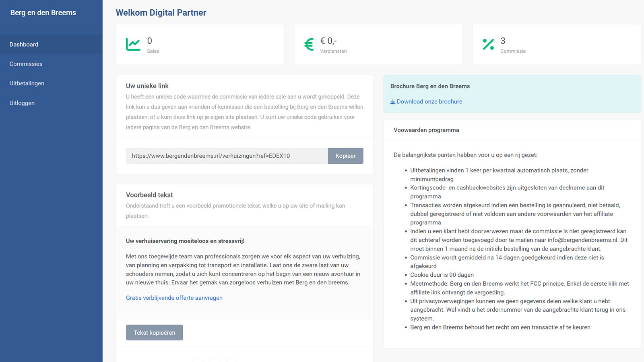Click the download icon beside the brochure link
Screen dimensions: 644x362
coord(393,102)
